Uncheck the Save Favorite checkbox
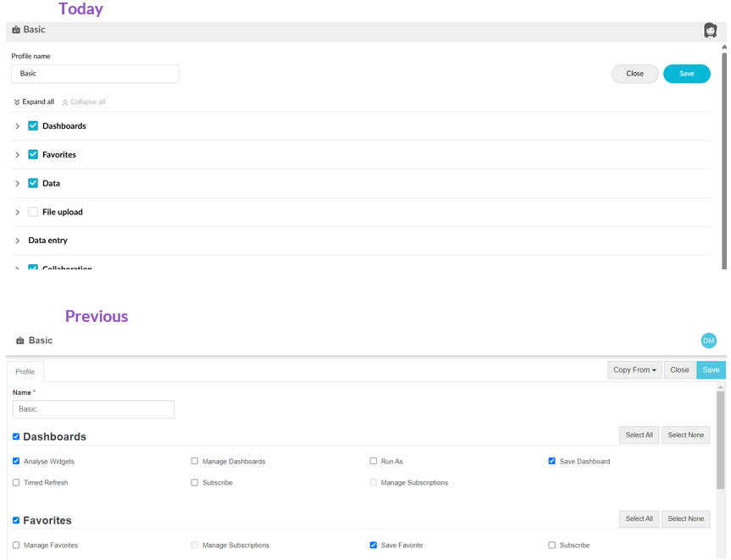Viewport: 731px width, 560px height. pos(373,545)
